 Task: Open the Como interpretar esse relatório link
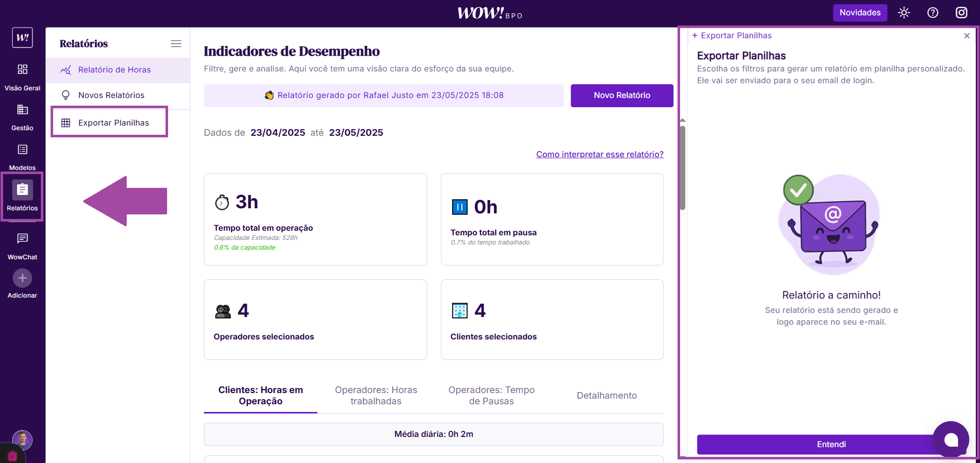(x=599, y=154)
